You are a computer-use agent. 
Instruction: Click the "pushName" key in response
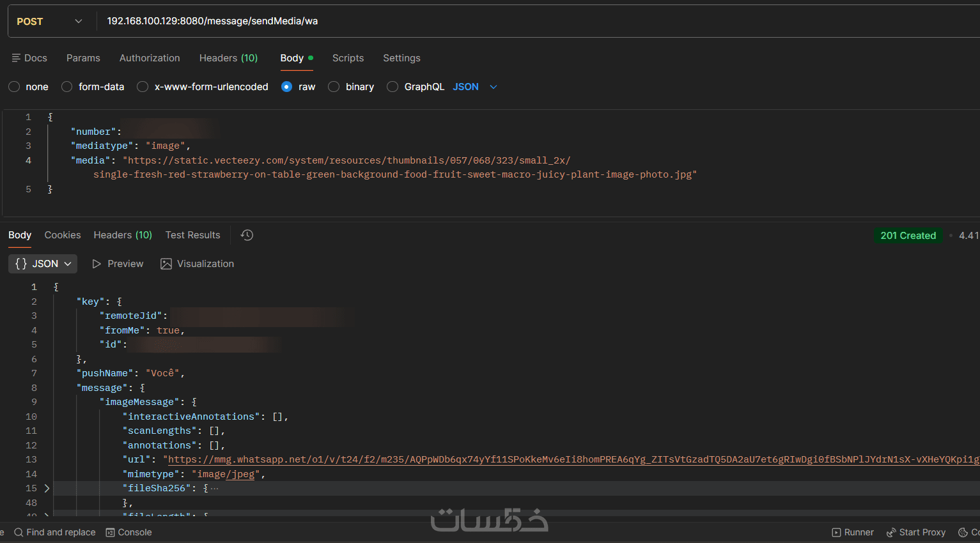(x=105, y=373)
